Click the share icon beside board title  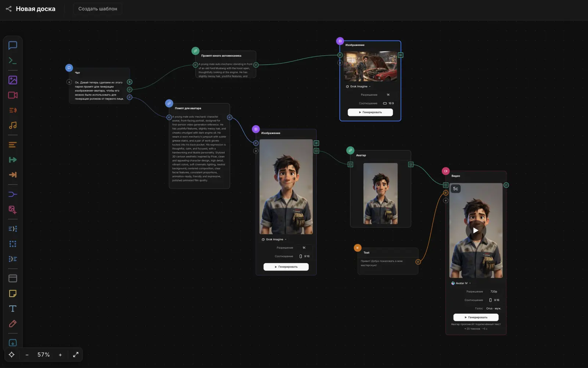8,9
